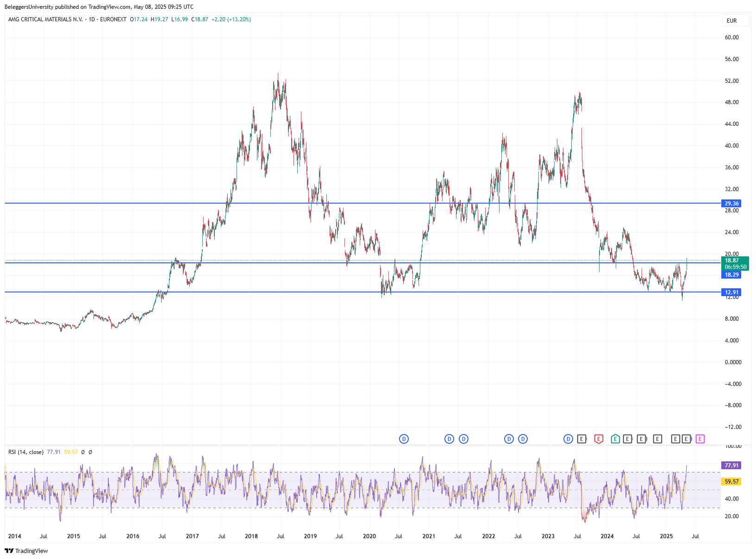Viewport: 756px width, 559px height.
Task: Open the EUR currency selector
Action: coord(736,20)
